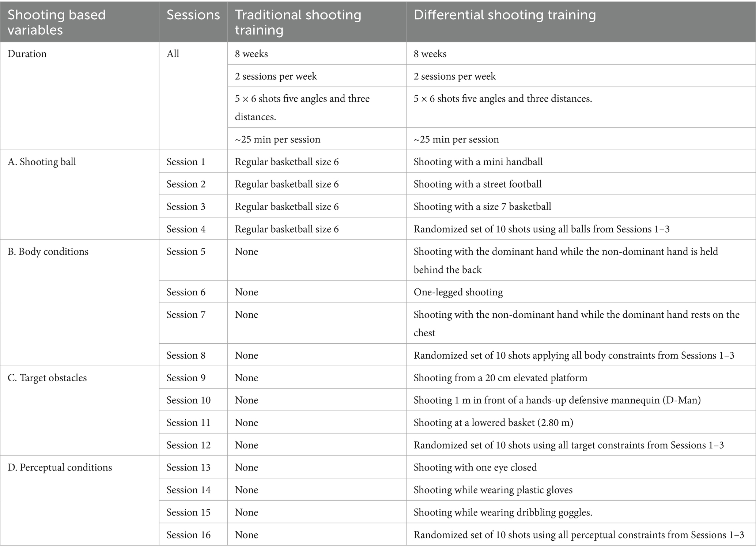The image size is (756, 552).
Task: Click "Shooting with a street football" text
Action: [x=477, y=184]
